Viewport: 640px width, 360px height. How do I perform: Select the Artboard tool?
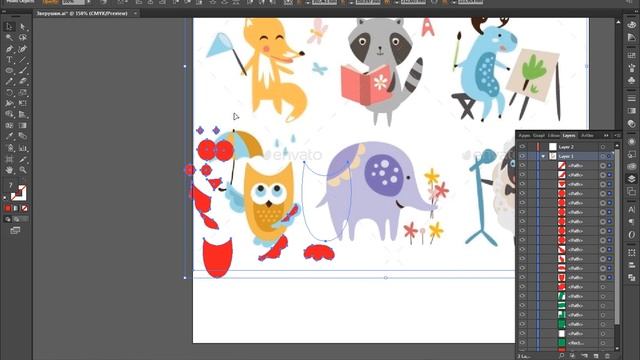point(9,159)
